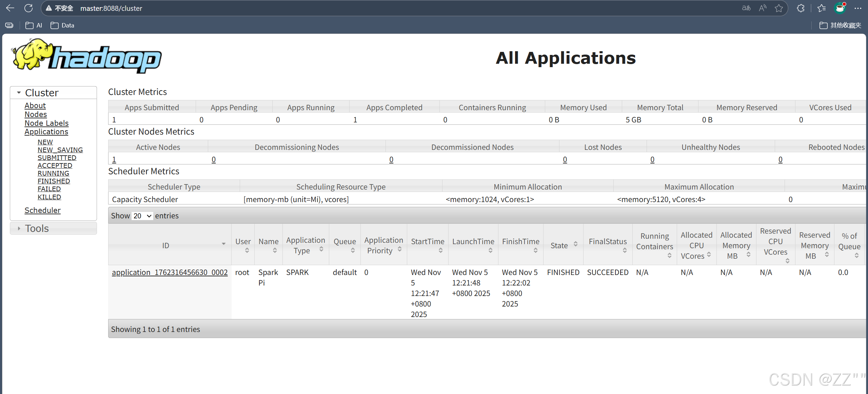Image resolution: width=868 pixels, height=394 pixels.
Task: Open the browser extensions puzzle icon
Action: point(801,8)
